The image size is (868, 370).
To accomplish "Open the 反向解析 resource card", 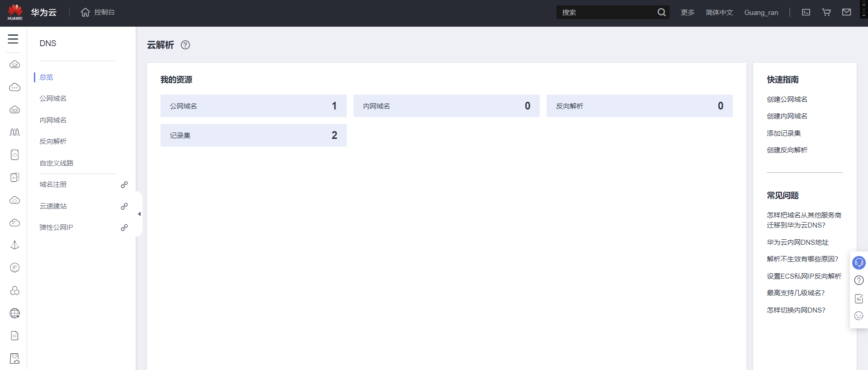I will coord(640,106).
